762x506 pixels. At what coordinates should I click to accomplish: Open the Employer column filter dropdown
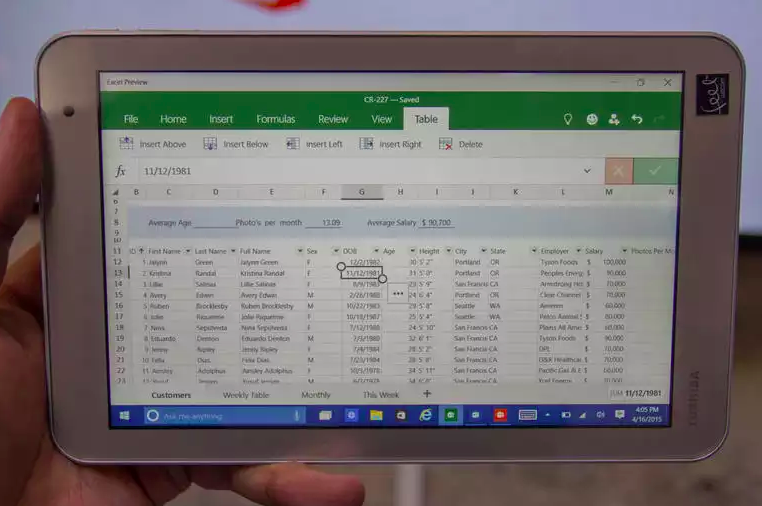click(x=578, y=251)
